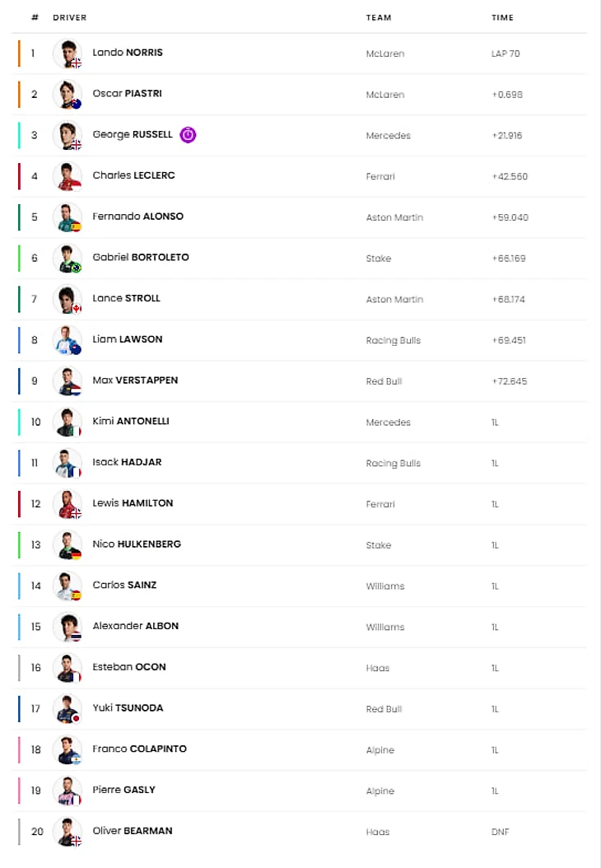
Task: Click Kimi ANTONELLI driver name
Action: 131,421
